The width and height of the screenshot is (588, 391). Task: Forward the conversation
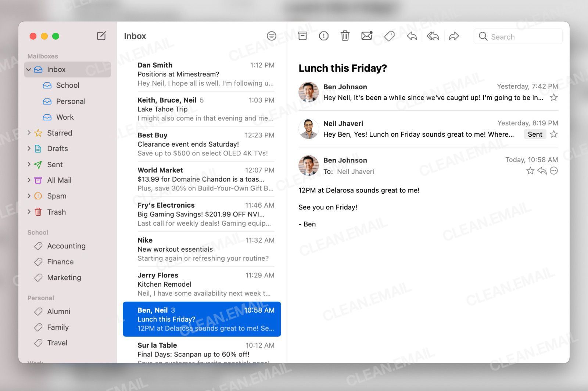[x=454, y=36]
